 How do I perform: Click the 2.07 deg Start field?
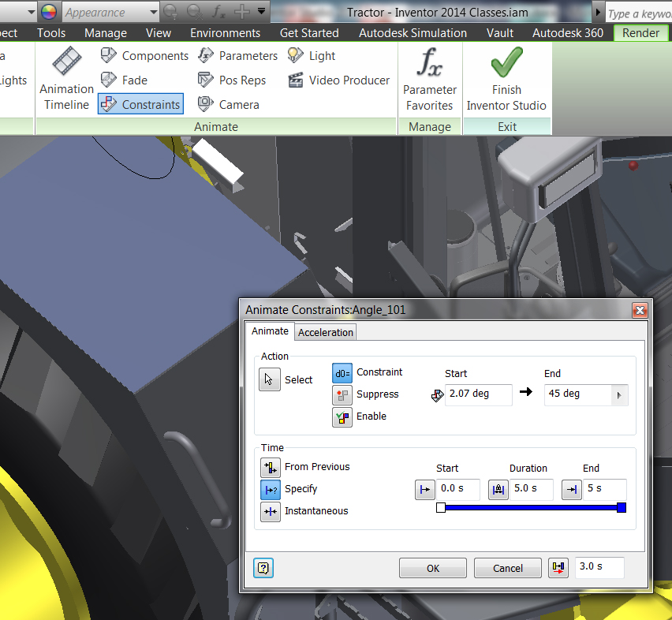coord(476,394)
